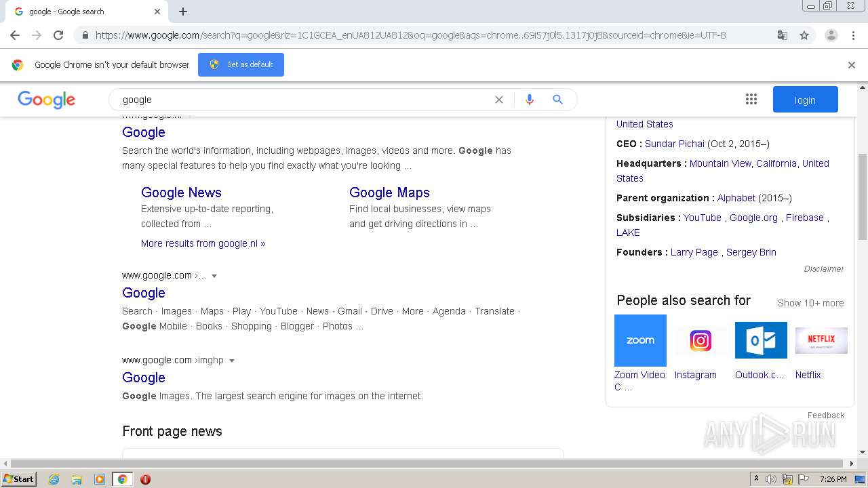Open the media player taskbar icon
Image resolution: width=868 pixels, height=488 pixels.
pyautogui.click(x=100, y=479)
